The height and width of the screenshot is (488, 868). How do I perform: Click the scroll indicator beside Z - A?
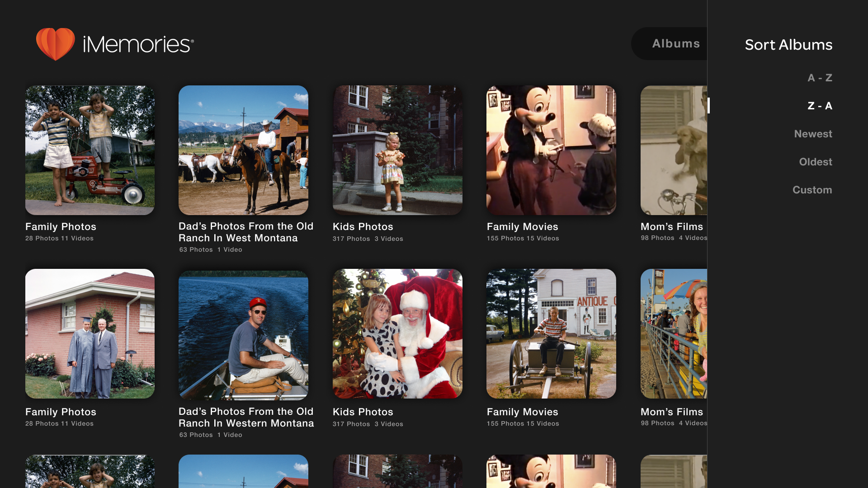point(709,105)
